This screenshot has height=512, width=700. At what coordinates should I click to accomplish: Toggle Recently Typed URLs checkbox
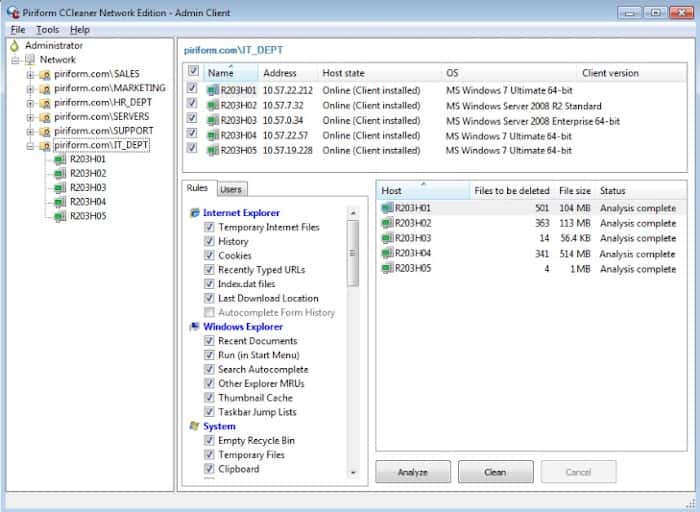coord(209,270)
